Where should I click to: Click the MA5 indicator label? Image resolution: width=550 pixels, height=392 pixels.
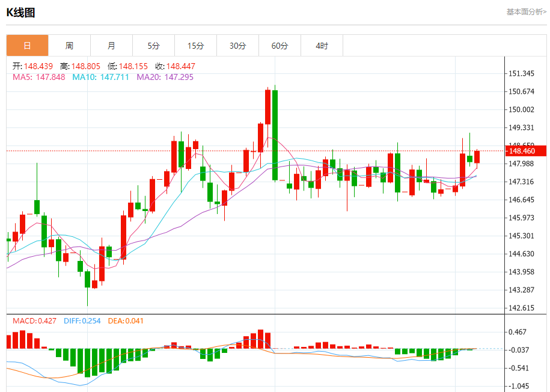coord(39,77)
